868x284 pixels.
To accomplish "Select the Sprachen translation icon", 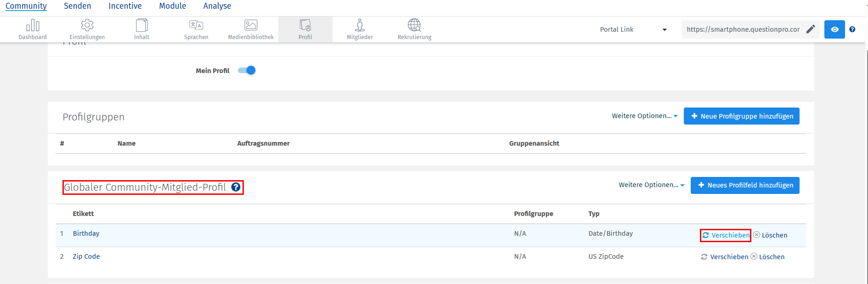I will (x=196, y=25).
